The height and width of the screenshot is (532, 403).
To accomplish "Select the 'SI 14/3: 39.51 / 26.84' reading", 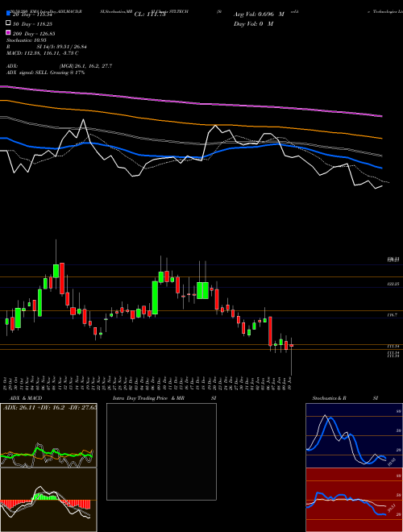I will tap(62, 47).
